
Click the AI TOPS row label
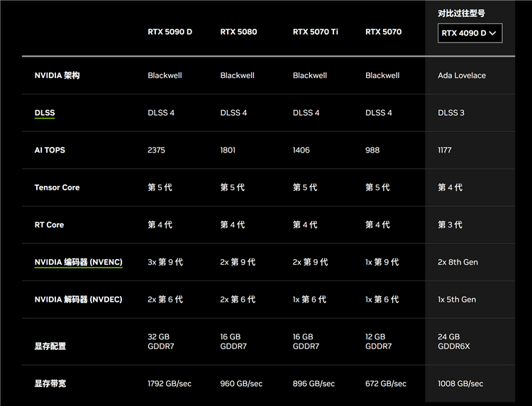[50, 150]
